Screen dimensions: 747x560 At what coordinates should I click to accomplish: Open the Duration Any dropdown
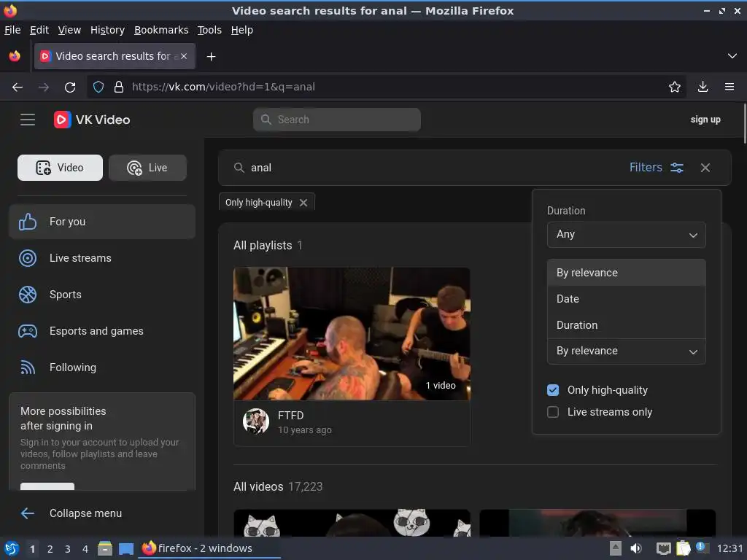point(626,235)
